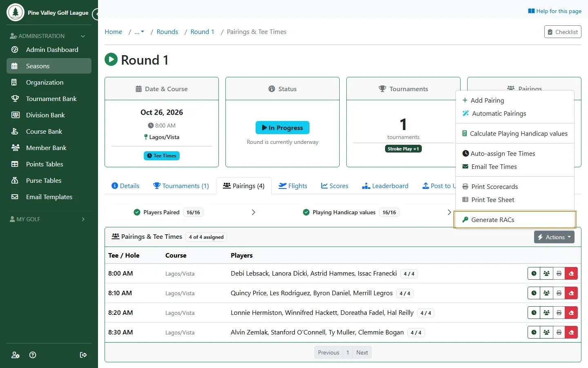Click the printer icon in the 8:00 AM row

coord(559,274)
